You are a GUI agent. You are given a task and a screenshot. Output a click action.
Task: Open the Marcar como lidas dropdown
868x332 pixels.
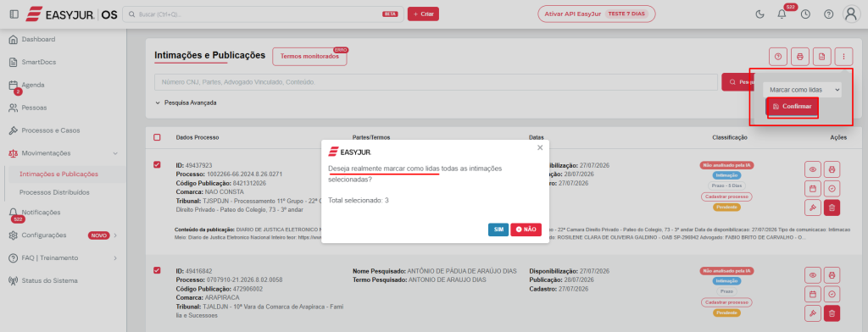(x=802, y=90)
